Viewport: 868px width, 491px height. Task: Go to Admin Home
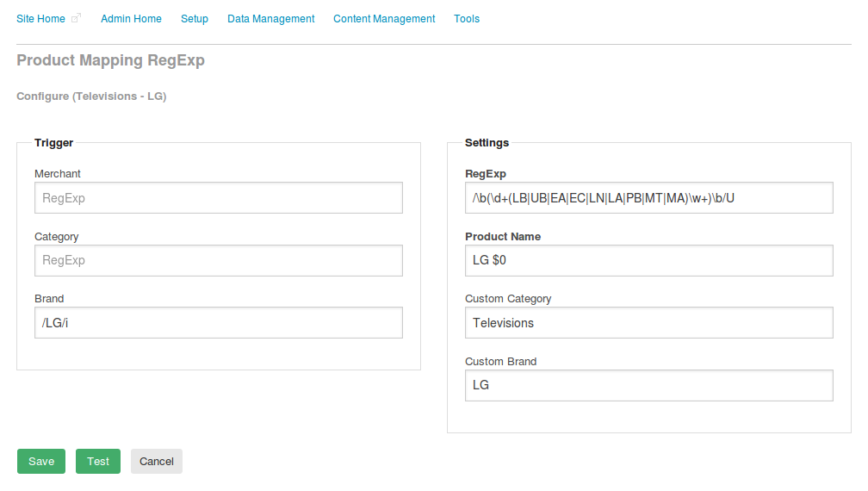[131, 19]
